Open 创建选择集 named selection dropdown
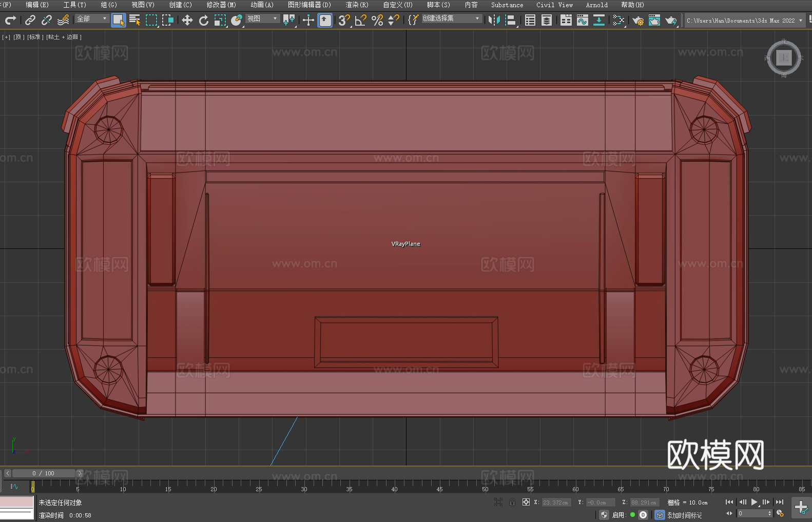Image resolution: width=812 pixels, height=522 pixels. click(x=452, y=18)
